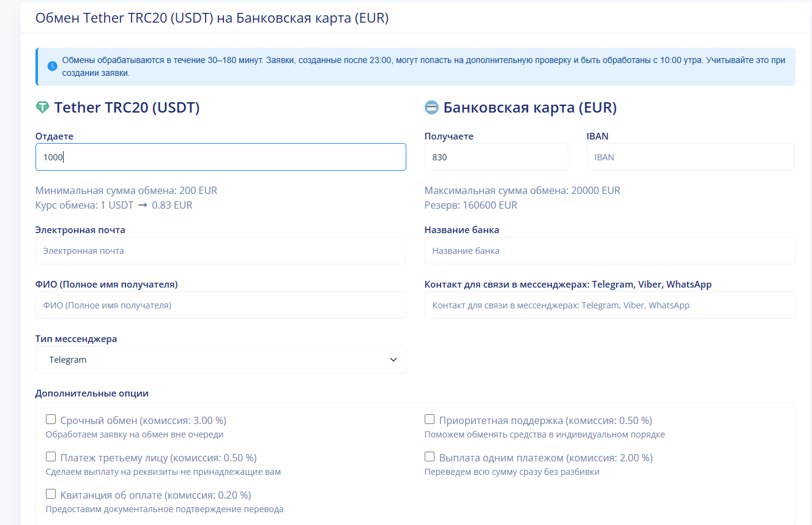
Task: Focus the Отдаете amount field
Action: (x=220, y=157)
